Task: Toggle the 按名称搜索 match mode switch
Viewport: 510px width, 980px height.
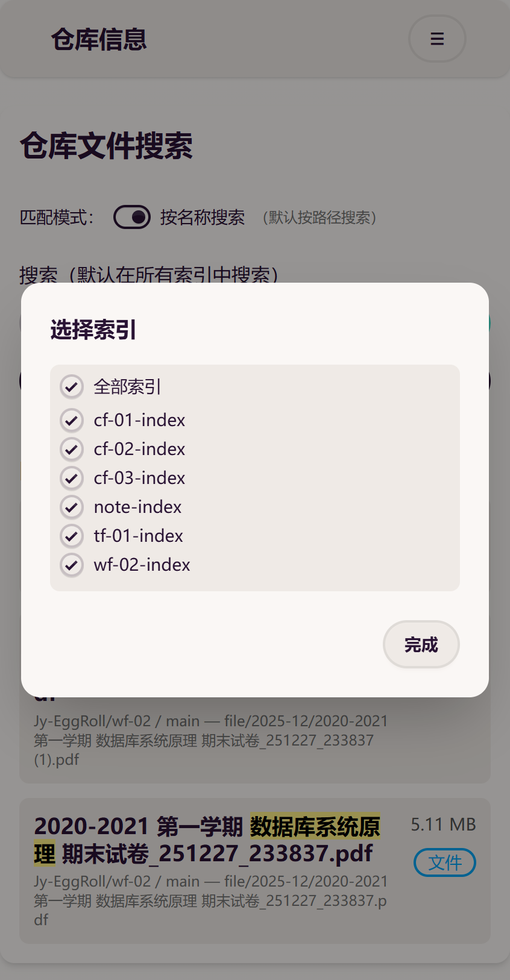Action: click(132, 217)
